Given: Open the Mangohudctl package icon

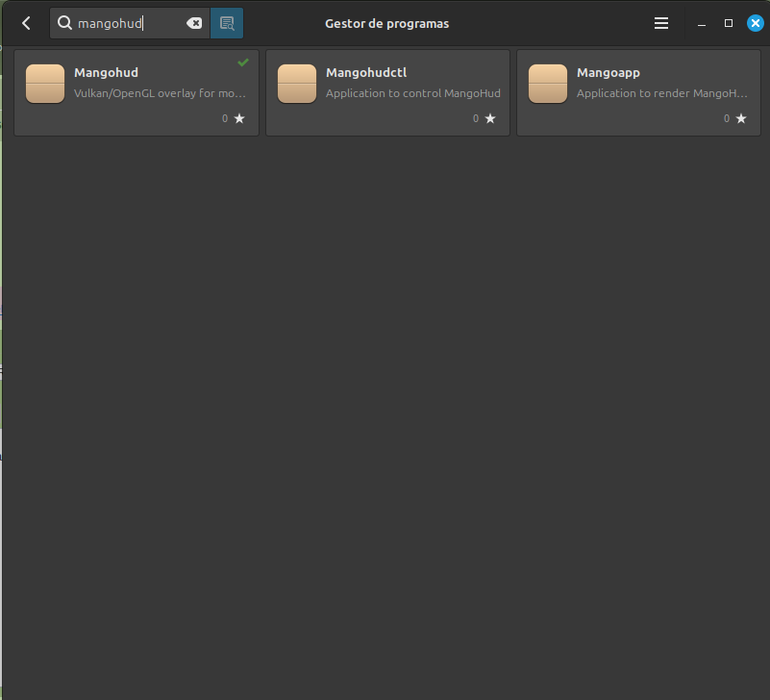Looking at the screenshot, I should [x=297, y=84].
